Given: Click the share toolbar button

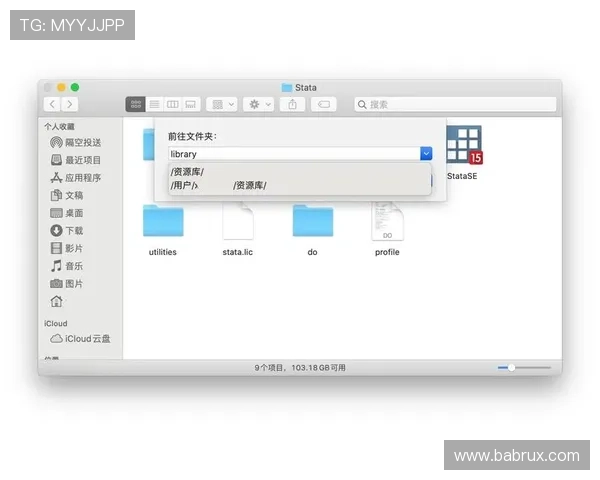Looking at the screenshot, I should (x=292, y=104).
